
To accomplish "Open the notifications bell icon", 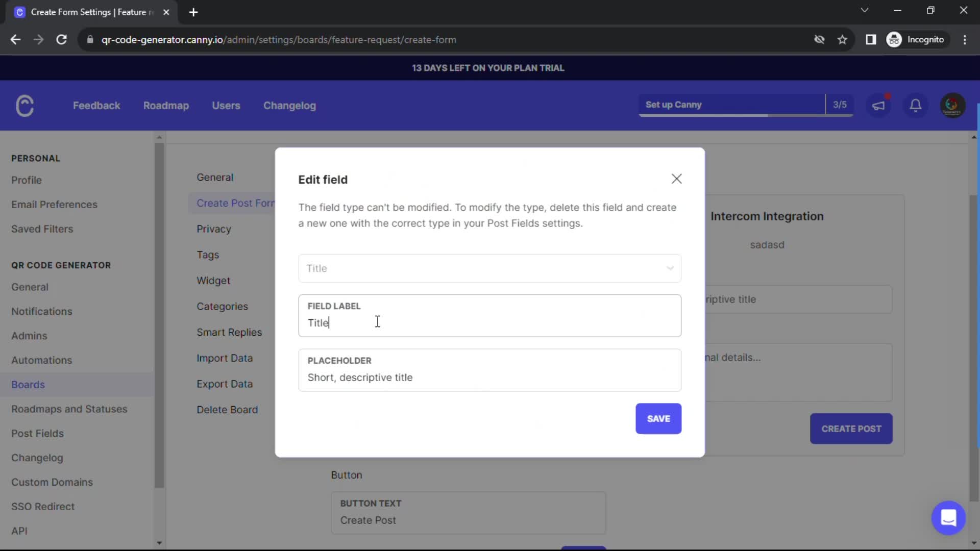I will (x=916, y=106).
